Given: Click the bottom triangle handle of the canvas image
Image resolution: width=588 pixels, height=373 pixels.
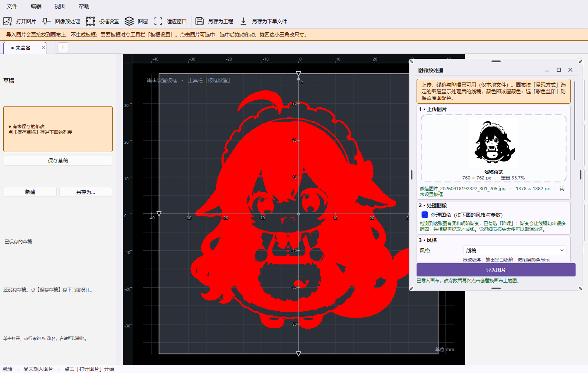Looking at the screenshot, I should coord(299,354).
